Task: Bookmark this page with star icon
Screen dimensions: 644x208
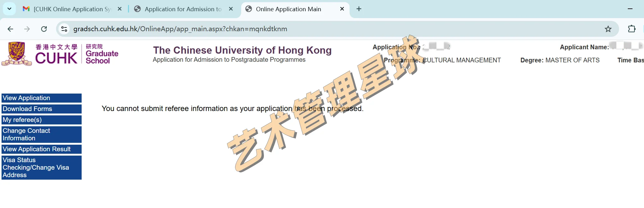Action: 608,29
